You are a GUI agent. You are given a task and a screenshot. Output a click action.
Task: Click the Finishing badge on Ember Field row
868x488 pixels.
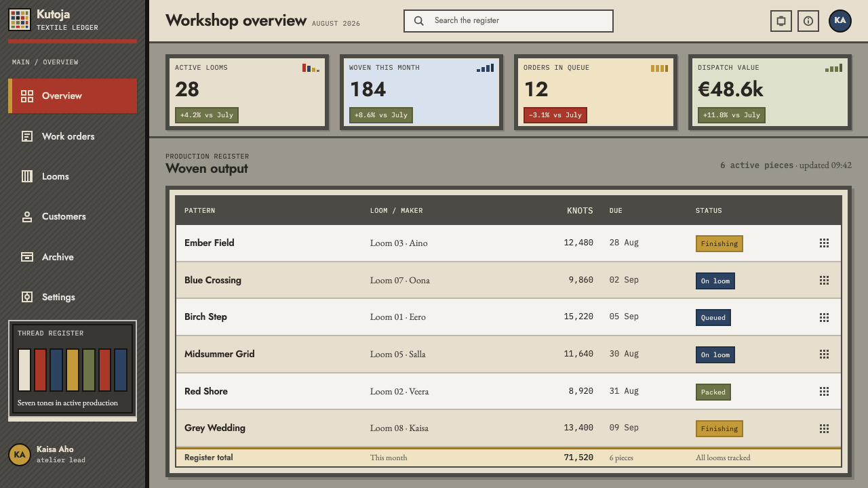pos(719,244)
